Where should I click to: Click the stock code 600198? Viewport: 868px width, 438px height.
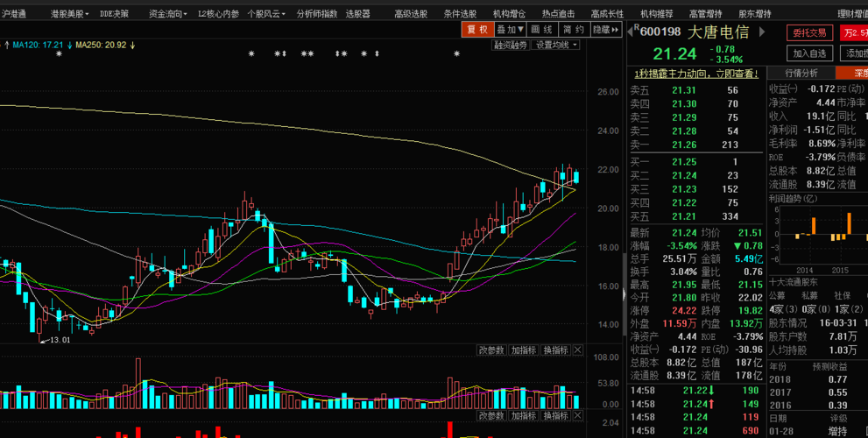pyautogui.click(x=661, y=32)
